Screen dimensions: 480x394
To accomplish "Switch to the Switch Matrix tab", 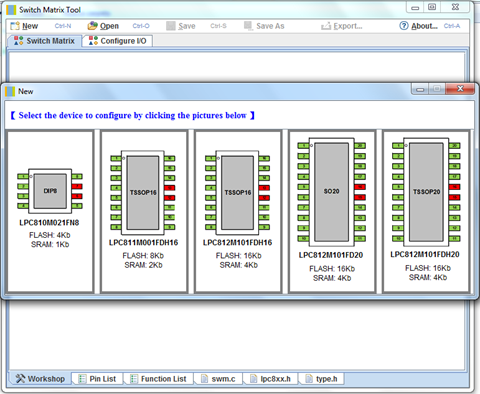I will pyautogui.click(x=44, y=41).
